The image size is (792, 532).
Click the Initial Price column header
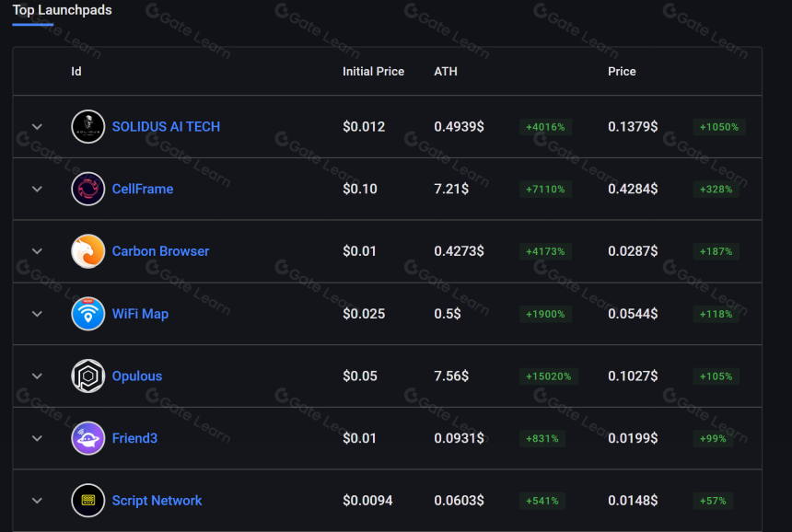pyautogui.click(x=373, y=71)
